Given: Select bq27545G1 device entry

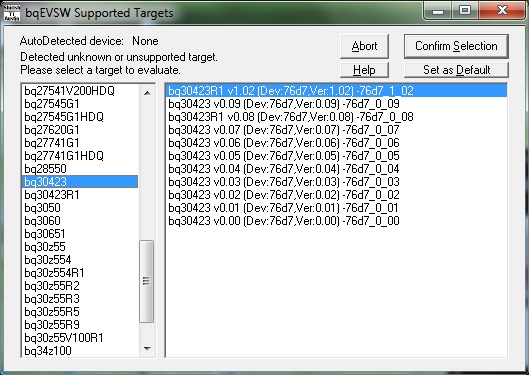Looking at the screenshot, I should point(80,104).
